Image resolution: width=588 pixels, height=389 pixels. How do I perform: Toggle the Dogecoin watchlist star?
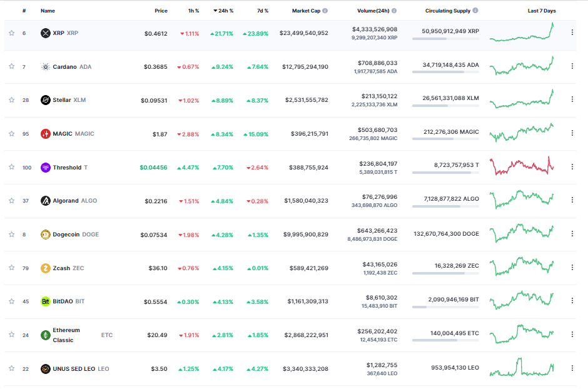12,235
